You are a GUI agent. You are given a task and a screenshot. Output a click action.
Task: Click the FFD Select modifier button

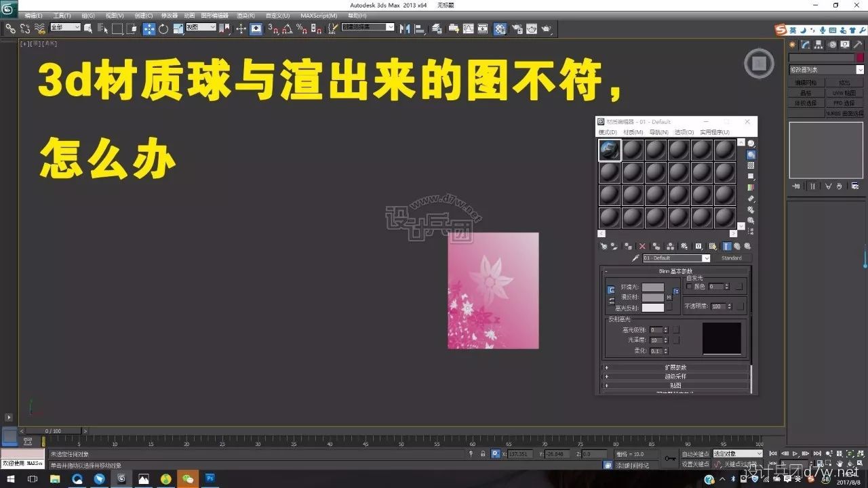coord(845,103)
